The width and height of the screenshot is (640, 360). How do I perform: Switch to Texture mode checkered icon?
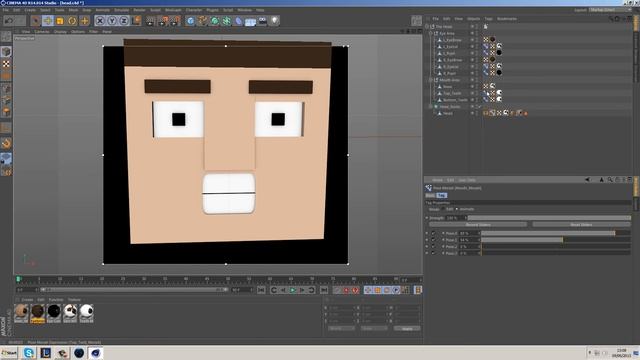(6, 64)
